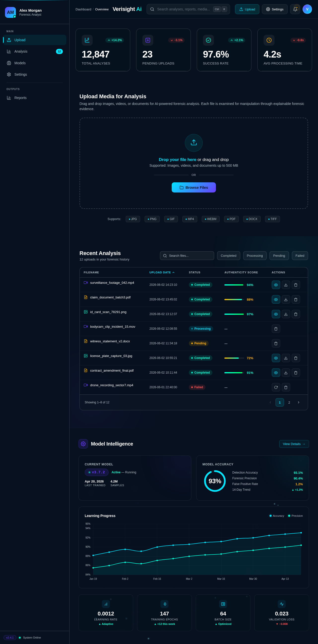The width and height of the screenshot is (318, 644).
Task: Download license_plate_capture_03.jpg report
Action: click(x=286, y=358)
